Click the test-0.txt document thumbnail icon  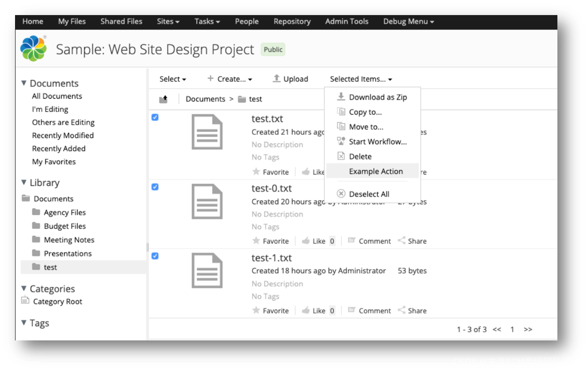(207, 202)
